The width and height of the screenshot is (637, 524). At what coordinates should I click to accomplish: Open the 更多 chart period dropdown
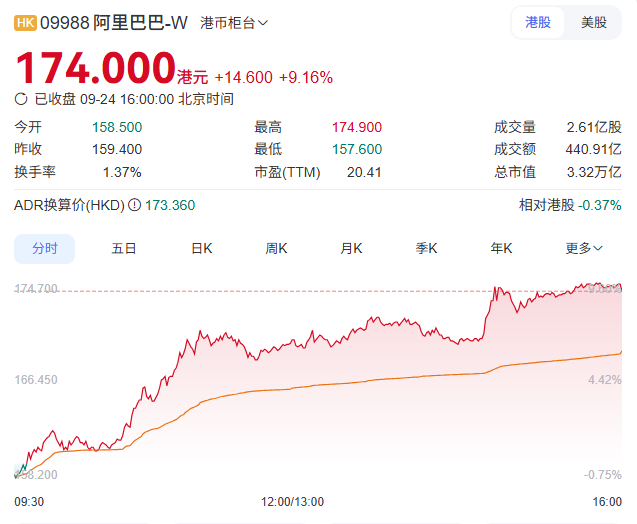coord(584,248)
